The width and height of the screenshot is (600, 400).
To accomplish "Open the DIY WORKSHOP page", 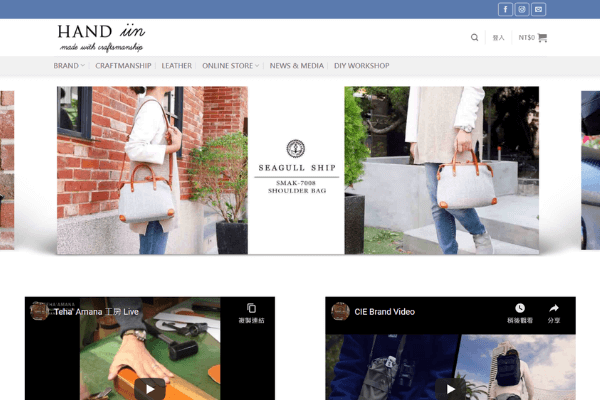I will 362,65.
